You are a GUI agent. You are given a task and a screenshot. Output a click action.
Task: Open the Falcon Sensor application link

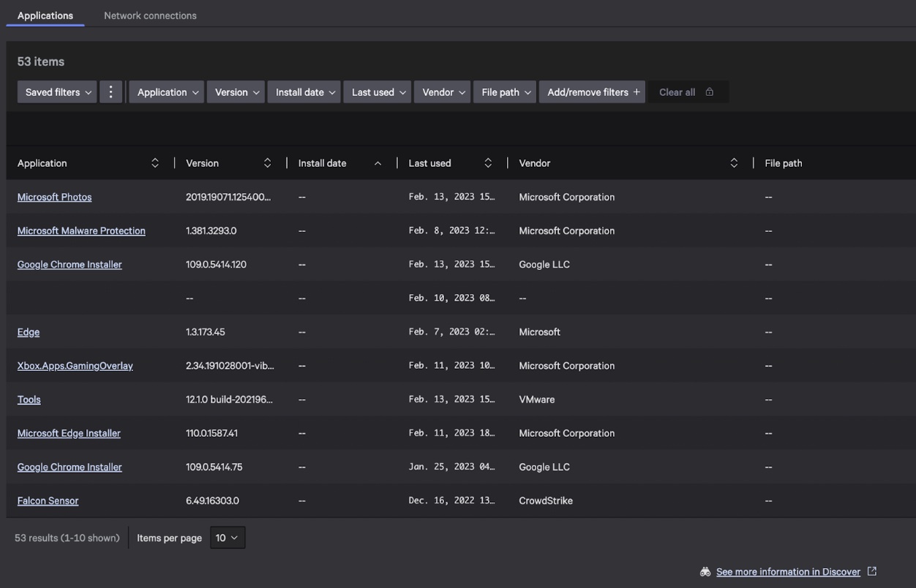[48, 501]
